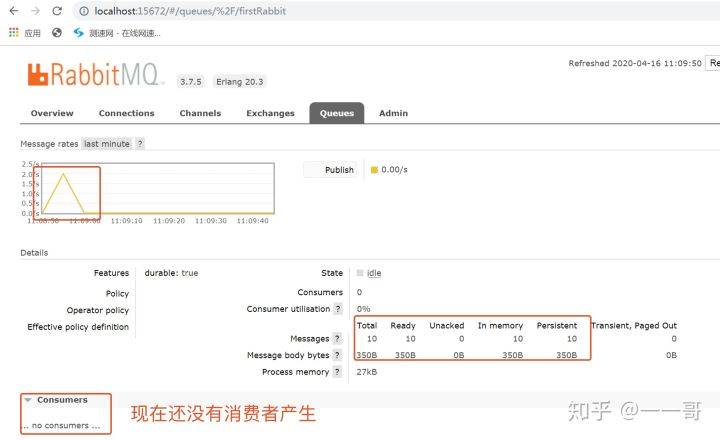720x440 pixels.
Task: Open help for Message body bytes
Action: pos(337,355)
